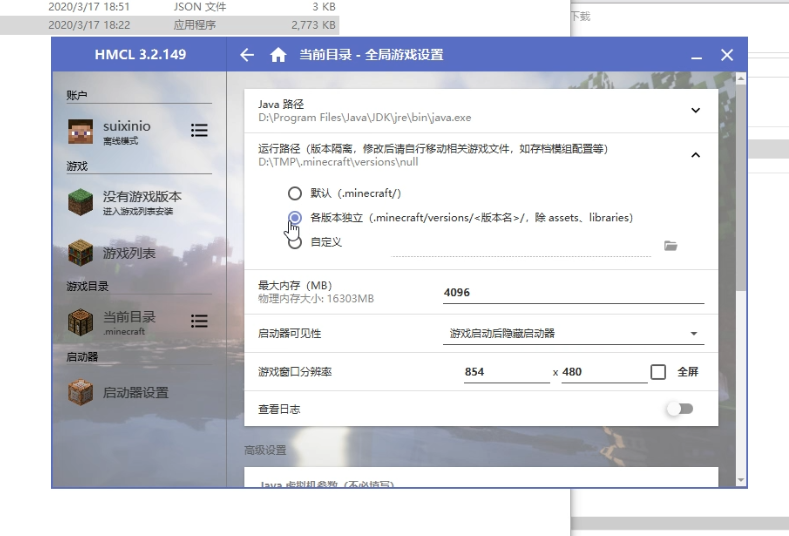This screenshot has height=536, width=789.
Task: Close the HMCL launcher window
Action: coord(727,55)
